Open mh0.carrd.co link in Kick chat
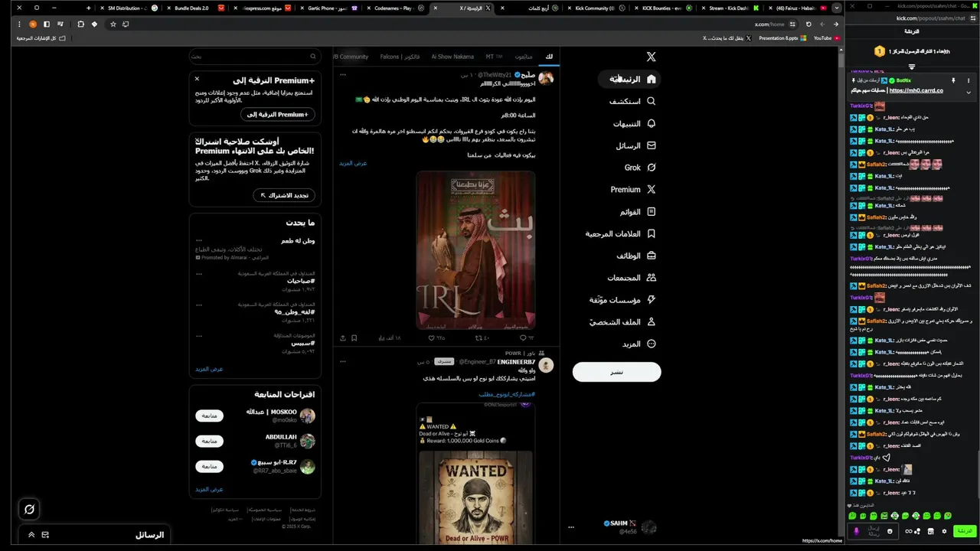 point(916,90)
